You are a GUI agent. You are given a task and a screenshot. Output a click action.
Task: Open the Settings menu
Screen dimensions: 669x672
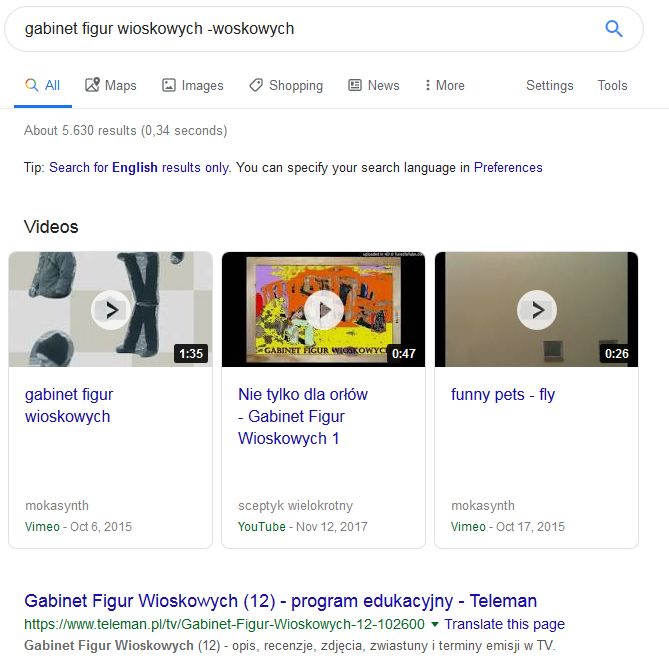point(549,85)
